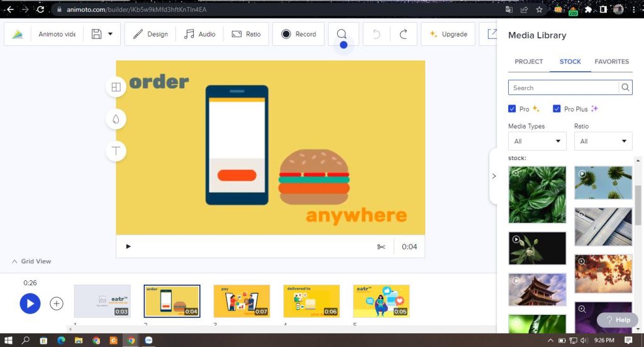644x347 pixels.
Task: Click the phone graphic on canvas
Action: tap(237, 145)
